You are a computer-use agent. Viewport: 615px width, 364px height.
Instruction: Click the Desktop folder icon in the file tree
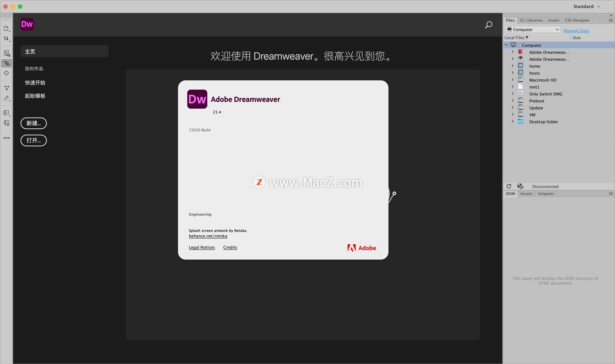click(521, 122)
